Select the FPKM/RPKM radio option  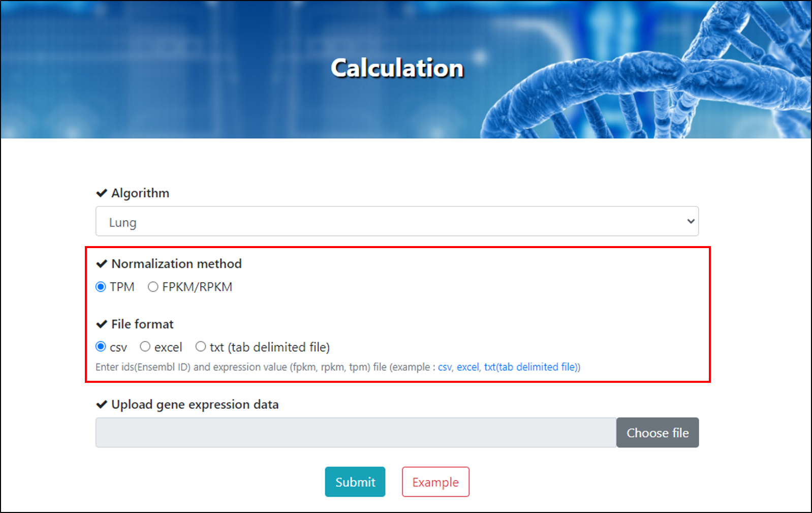153,287
